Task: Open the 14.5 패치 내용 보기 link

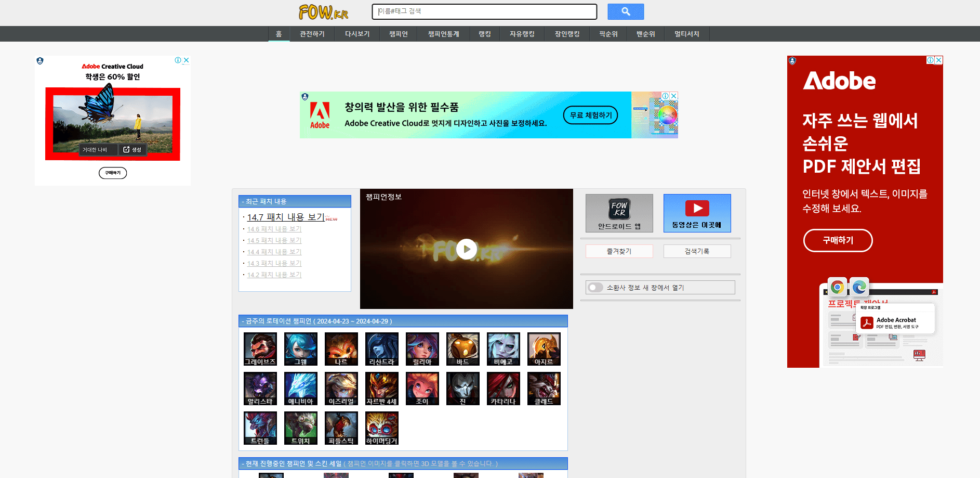Action: point(274,240)
